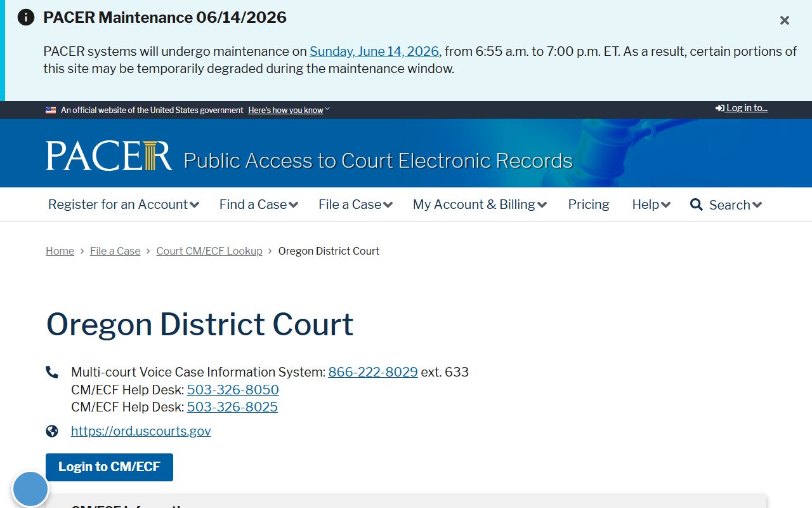
Task: Click the Oregon District Court heading
Action: 200,324
